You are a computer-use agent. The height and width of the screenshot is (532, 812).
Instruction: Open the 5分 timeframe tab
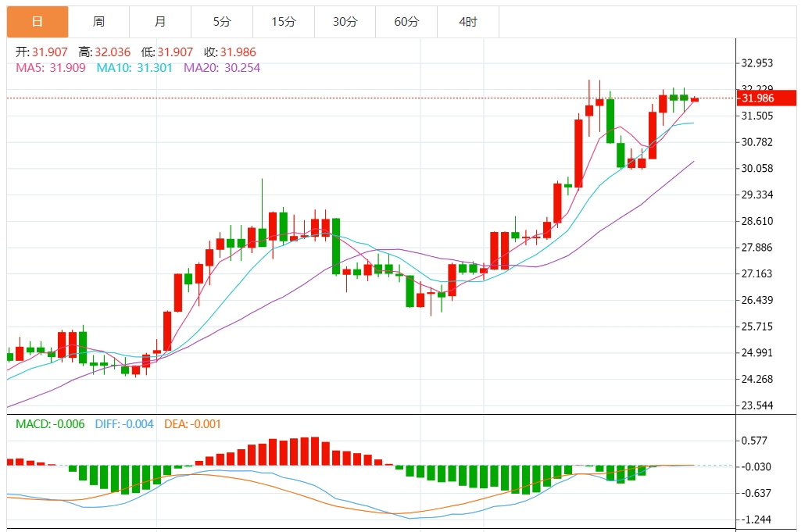(222, 22)
